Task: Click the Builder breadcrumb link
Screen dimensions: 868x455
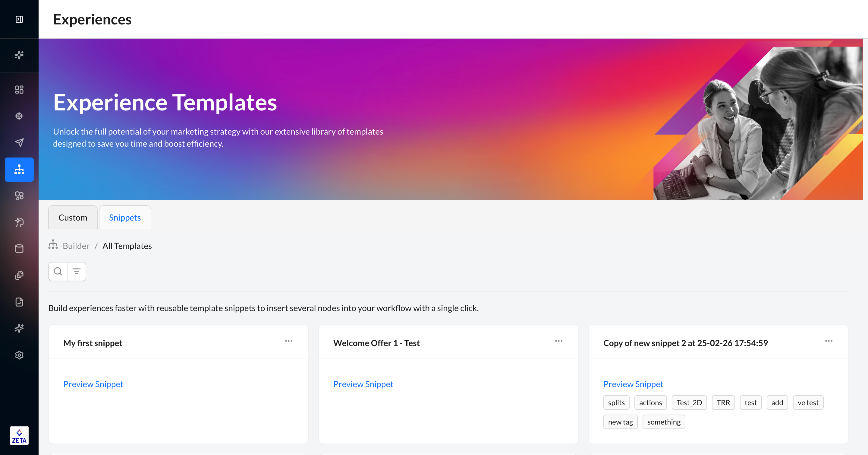Action: tap(76, 246)
